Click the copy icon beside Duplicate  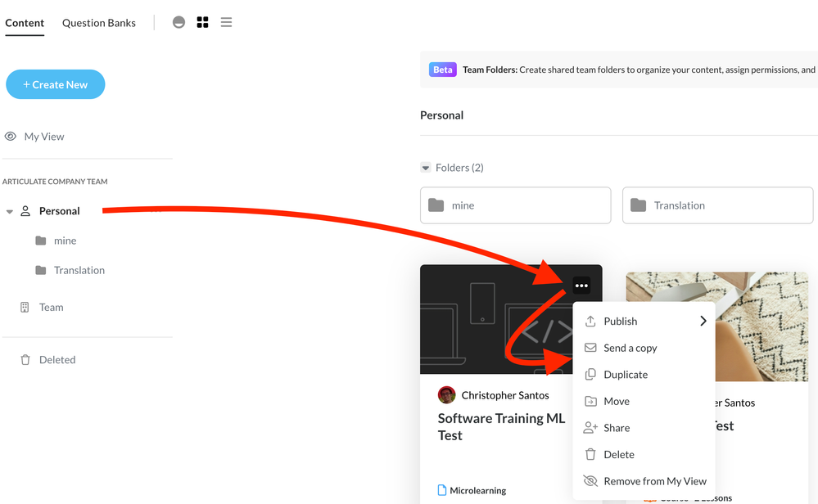pyautogui.click(x=590, y=374)
